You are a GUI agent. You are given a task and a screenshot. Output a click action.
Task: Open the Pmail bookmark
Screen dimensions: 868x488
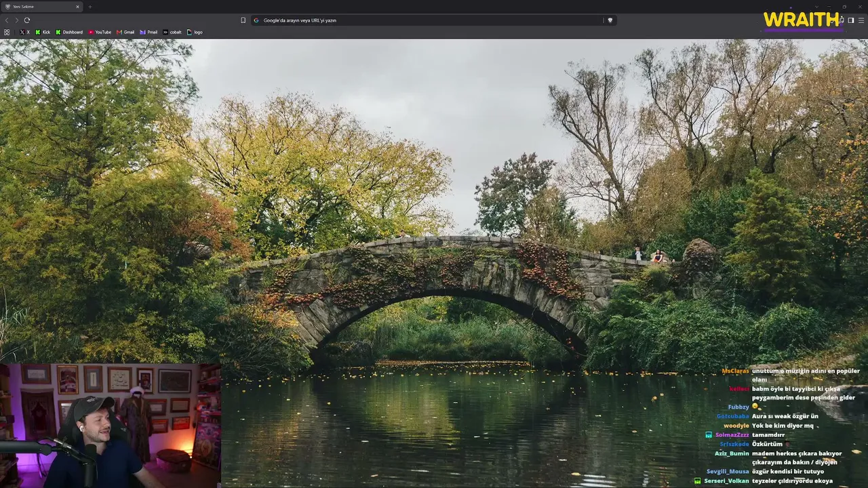(x=149, y=32)
